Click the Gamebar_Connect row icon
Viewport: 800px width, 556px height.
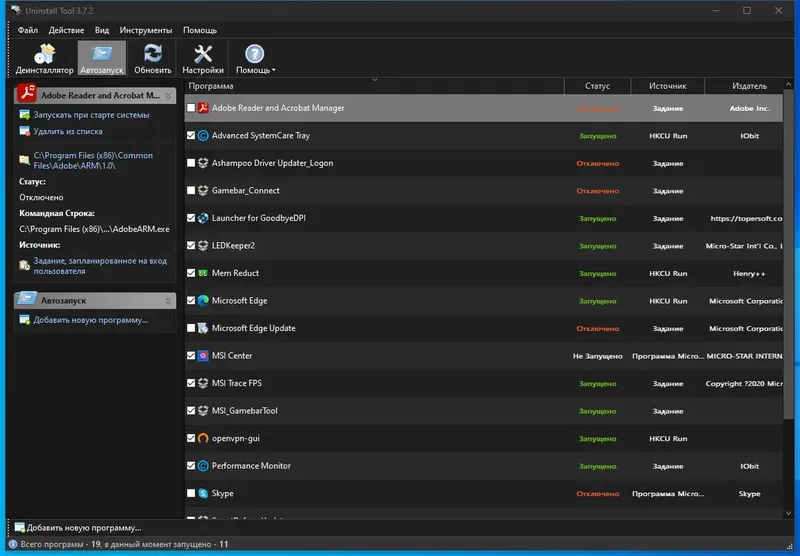203,190
